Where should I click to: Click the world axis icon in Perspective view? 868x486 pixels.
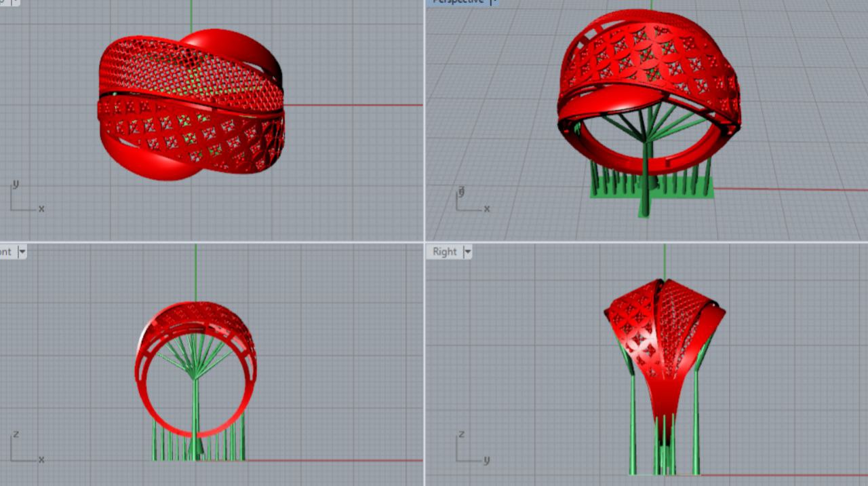tap(470, 202)
